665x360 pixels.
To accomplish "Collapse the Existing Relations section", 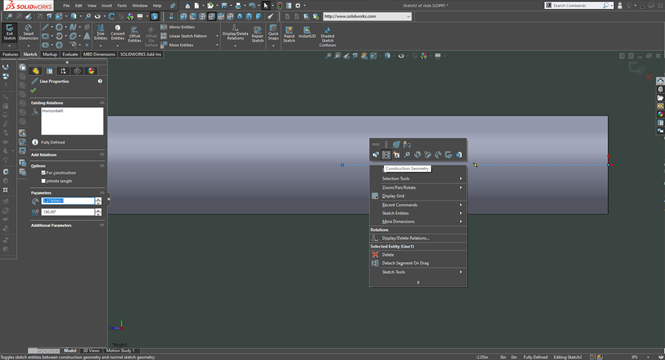I will point(102,103).
